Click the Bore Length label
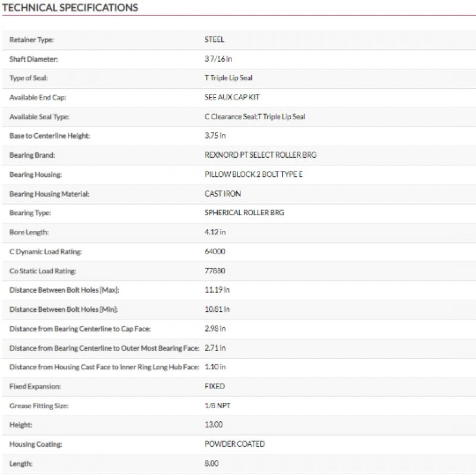Image resolution: width=476 pixels, height=476 pixels. click(x=29, y=232)
